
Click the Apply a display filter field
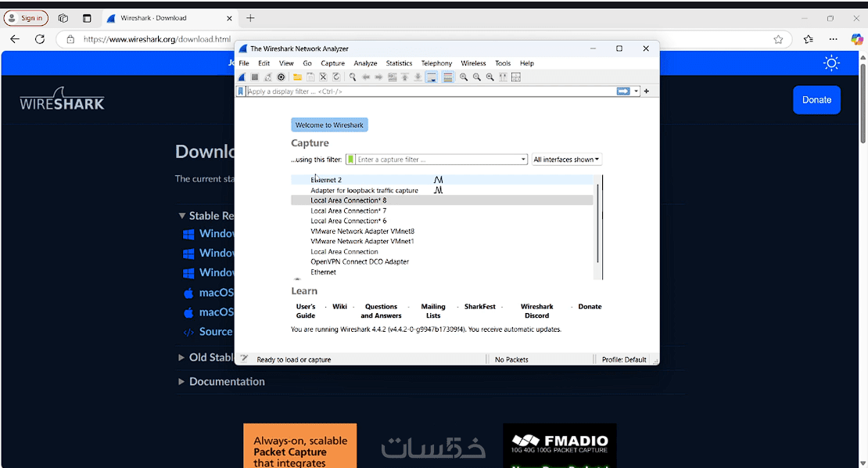[x=431, y=92]
